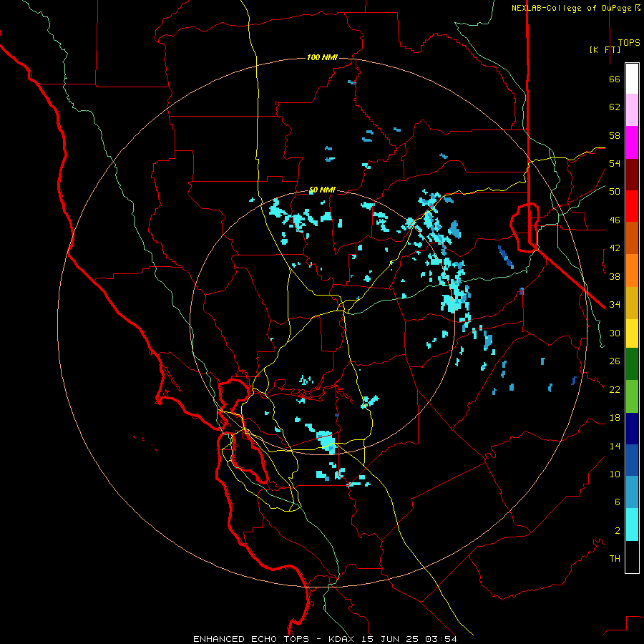Viewport: 644px width, 644px height.
Task: Click the light pink legend swatch
Action: pos(632,110)
